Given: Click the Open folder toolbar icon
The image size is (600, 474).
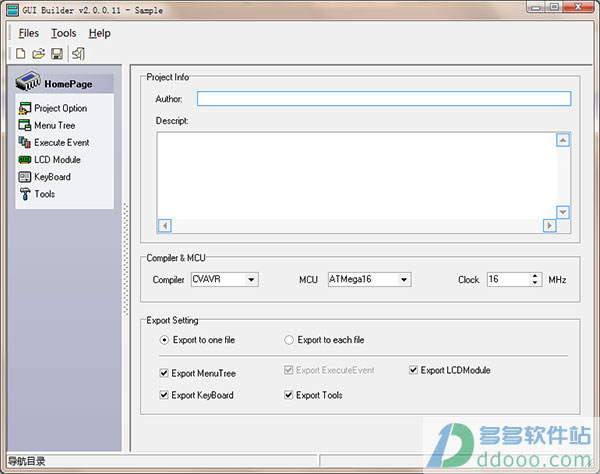Looking at the screenshot, I should (x=39, y=54).
